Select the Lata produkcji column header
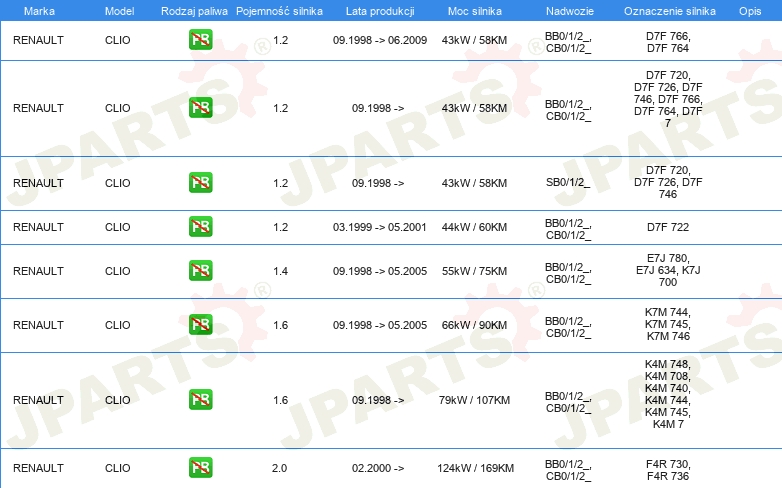Viewport: 782px width, 488px height. point(380,11)
